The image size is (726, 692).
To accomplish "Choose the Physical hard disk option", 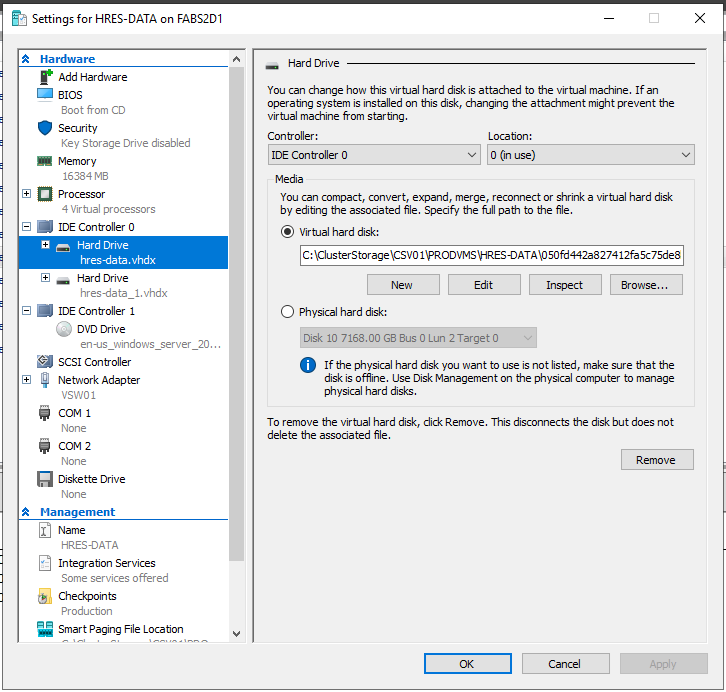I will pyautogui.click(x=288, y=312).
